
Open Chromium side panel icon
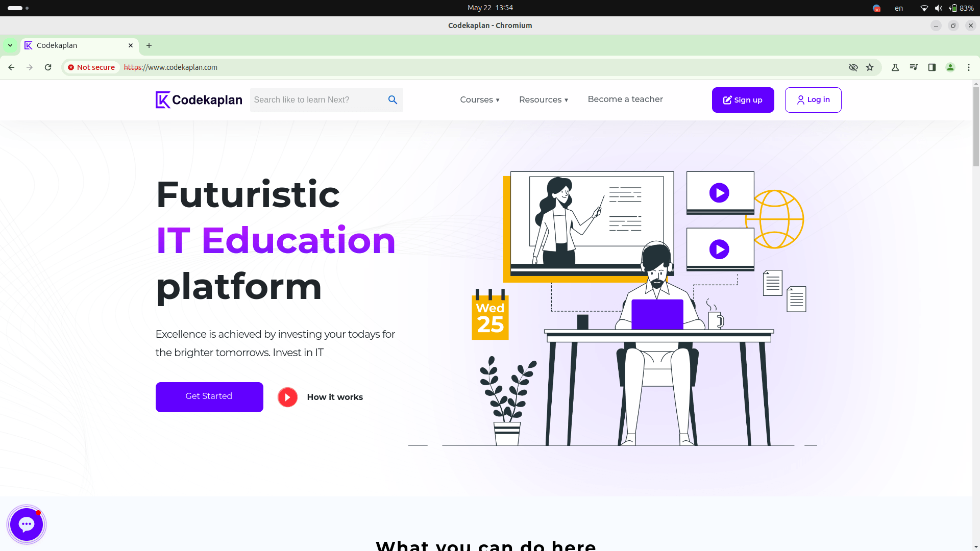click(x=932, y=67)
